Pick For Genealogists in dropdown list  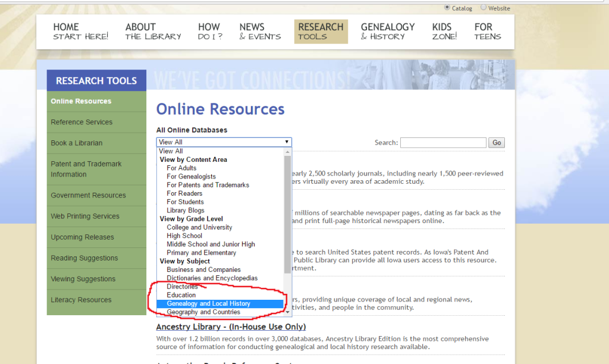click(x=191, y=177)
